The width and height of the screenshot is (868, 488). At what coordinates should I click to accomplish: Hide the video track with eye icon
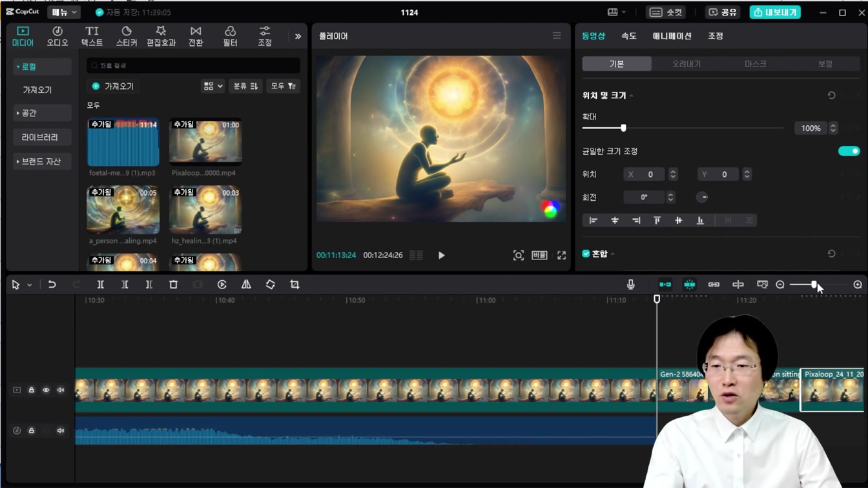(46, 390)
